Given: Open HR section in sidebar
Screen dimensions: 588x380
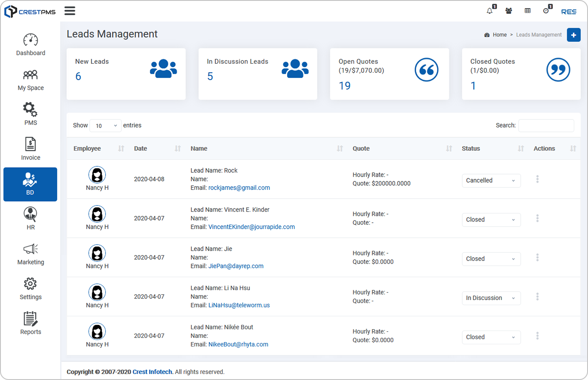Looking at the screenshot, I should [31, 219].
